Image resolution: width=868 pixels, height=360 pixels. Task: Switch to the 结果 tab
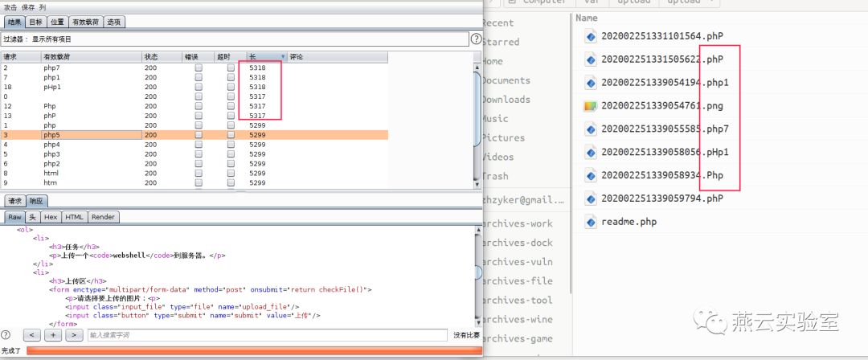click(x=14, y=22)
